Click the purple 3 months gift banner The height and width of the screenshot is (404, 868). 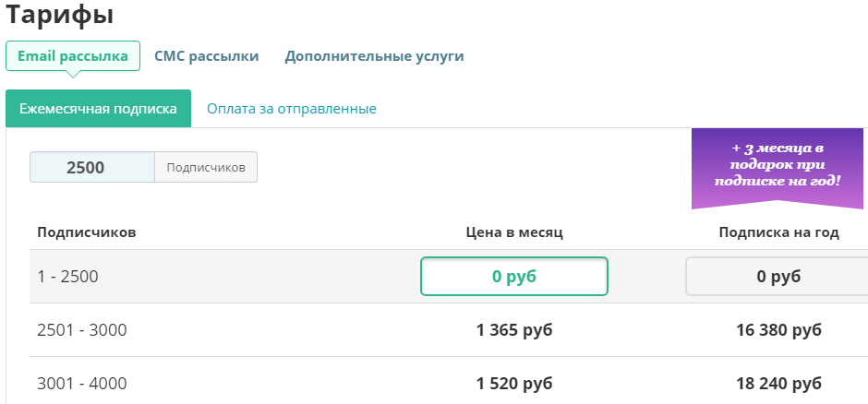[785, 166]
